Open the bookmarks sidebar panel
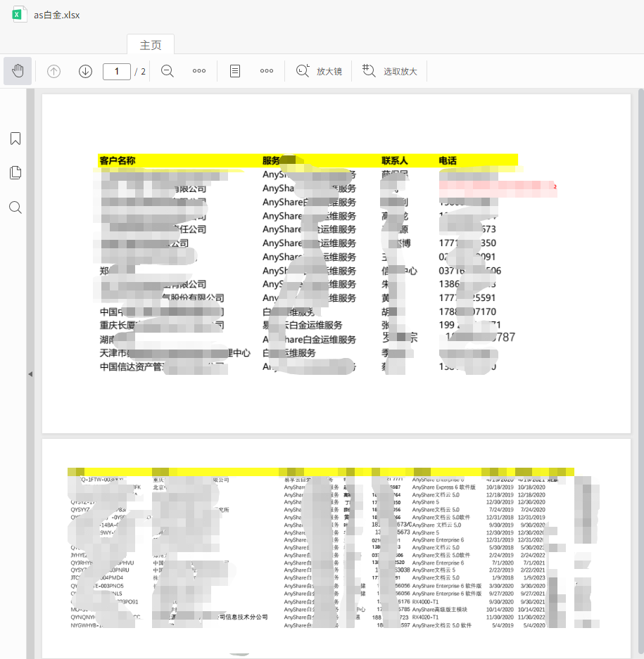 (x=15, y=139)
